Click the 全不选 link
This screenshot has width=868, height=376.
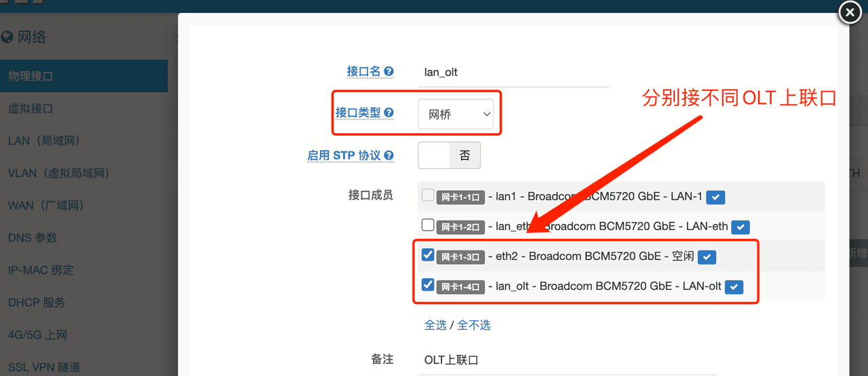point(474,325)
